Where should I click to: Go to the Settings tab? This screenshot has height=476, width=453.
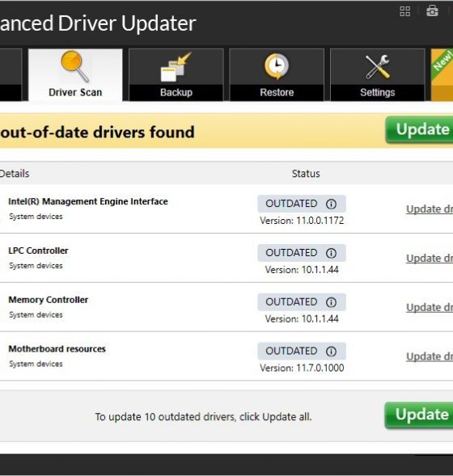(x=377, y=74)
